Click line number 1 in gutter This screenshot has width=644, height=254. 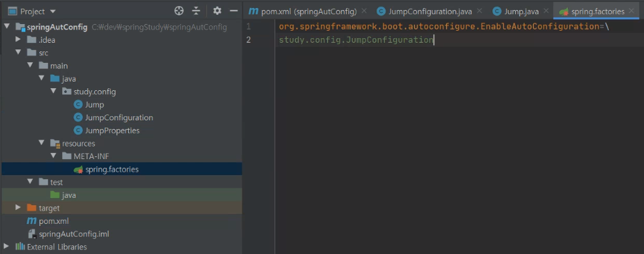(x=248, y=27)
